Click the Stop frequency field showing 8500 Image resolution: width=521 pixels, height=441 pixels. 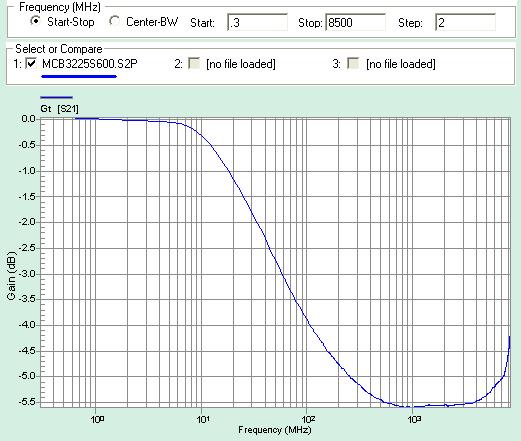(x=355, y=23)
